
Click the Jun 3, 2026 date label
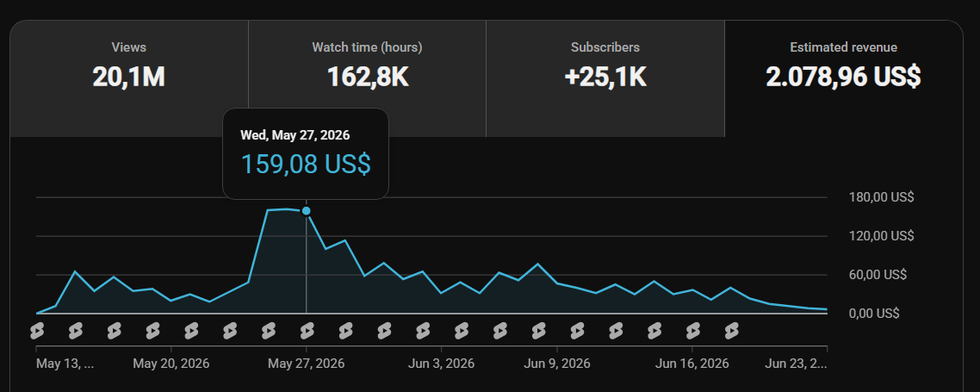pyautogui.click(x=441, y=364)
